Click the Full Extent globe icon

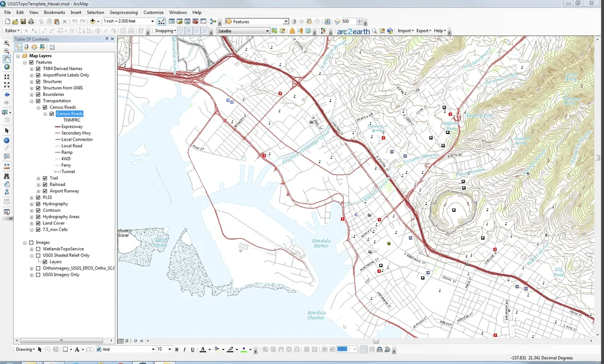(7, 68)
